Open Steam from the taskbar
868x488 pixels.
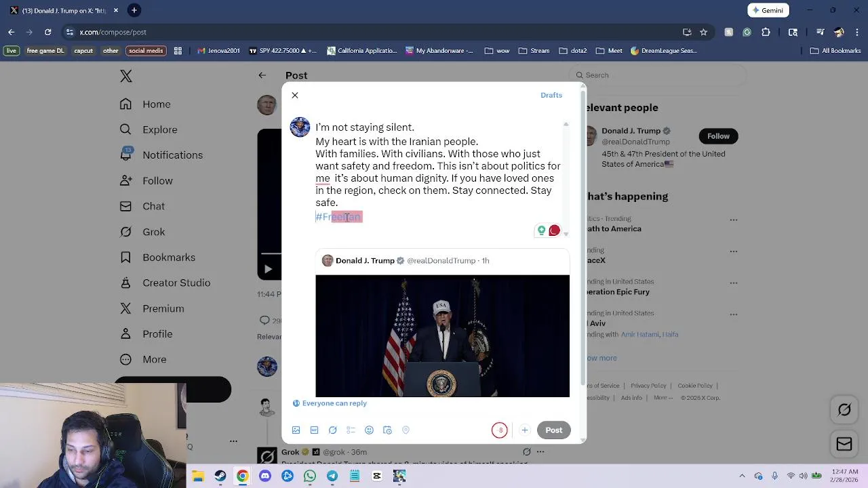[220, 476]
